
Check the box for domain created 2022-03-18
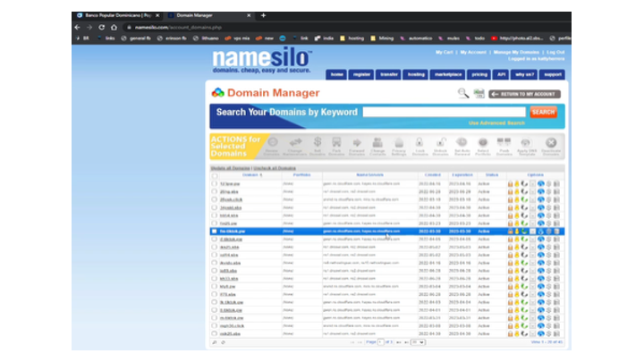tap(215, 199)
